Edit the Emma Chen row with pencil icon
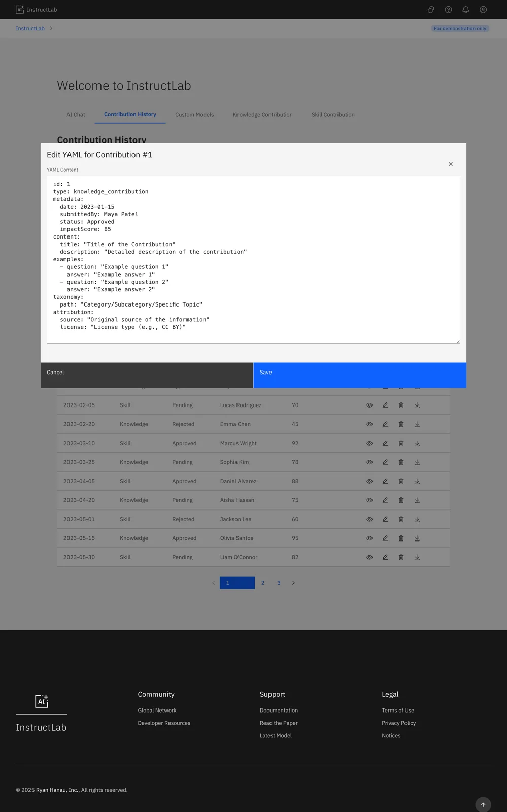507x812 pixels. pyautogui.click(x=385, y=424)
